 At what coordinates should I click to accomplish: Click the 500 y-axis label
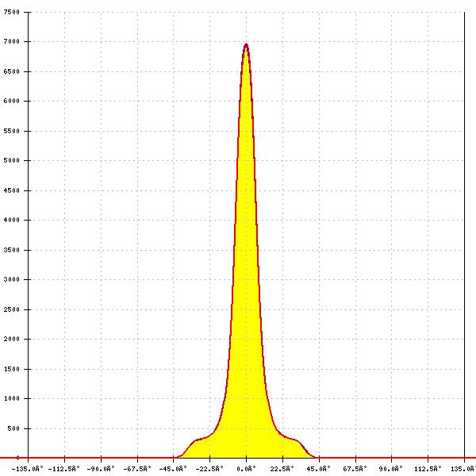tap(13, 428)
